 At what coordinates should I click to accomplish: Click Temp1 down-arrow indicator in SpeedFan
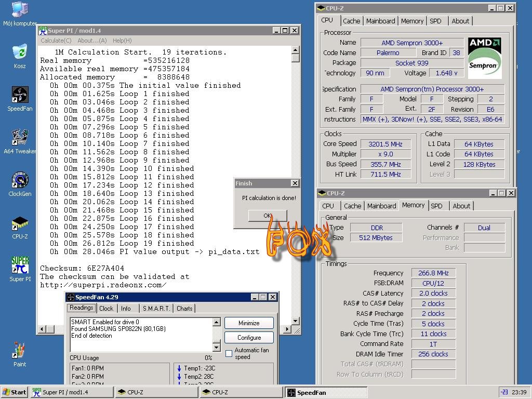tap(179, 368)
